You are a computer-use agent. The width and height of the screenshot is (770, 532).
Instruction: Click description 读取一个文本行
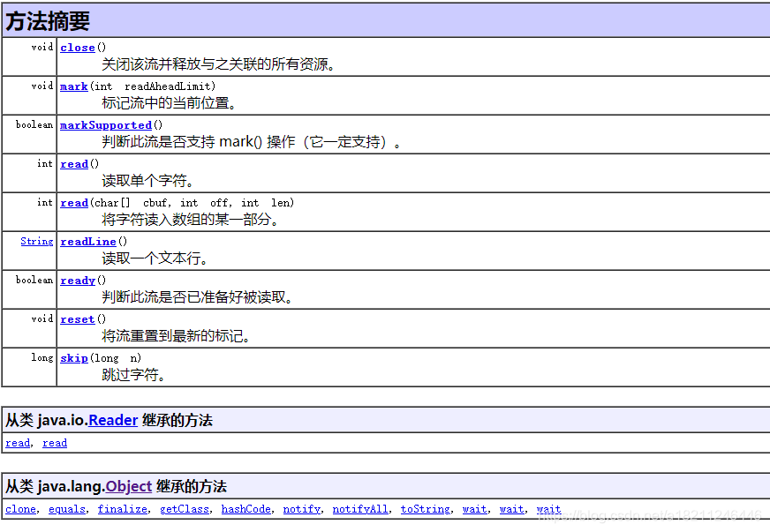(x=155, y=259)
